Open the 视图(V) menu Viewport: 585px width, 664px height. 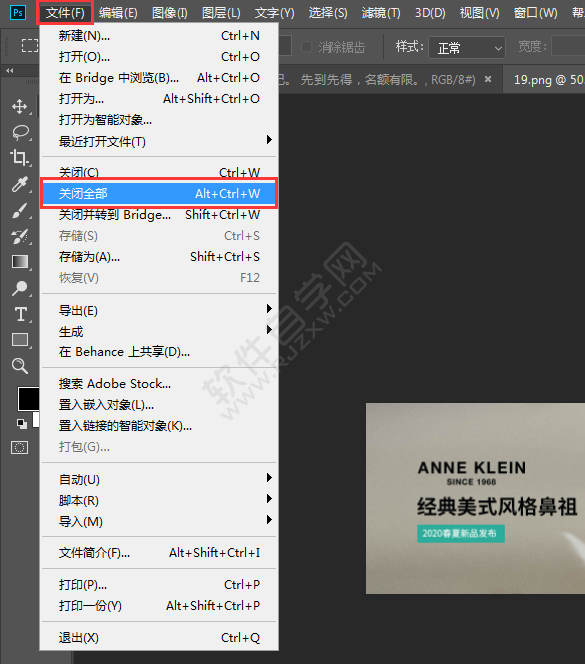(x=480, y=13)
